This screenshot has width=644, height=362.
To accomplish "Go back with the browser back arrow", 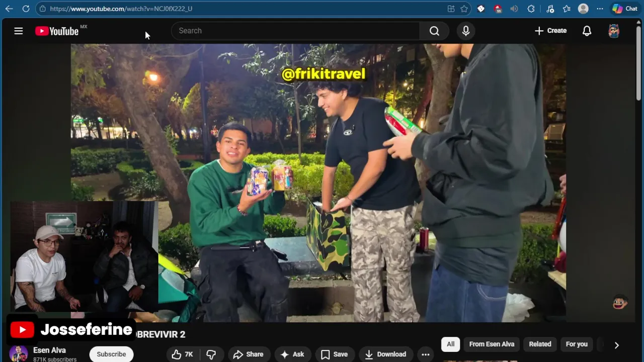I will 9,9.
